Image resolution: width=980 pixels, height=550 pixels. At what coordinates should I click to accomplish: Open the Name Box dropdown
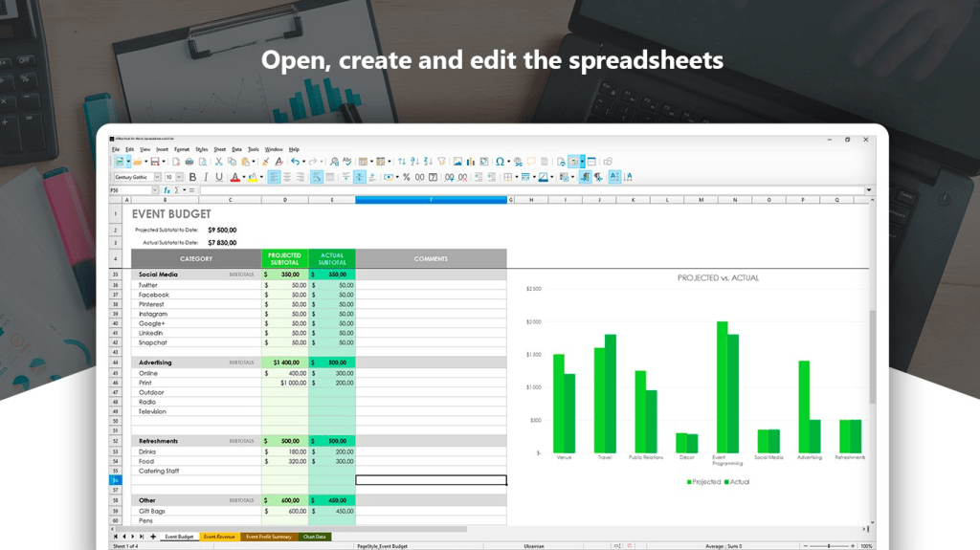pyautogui.click(x=155, y=190)
